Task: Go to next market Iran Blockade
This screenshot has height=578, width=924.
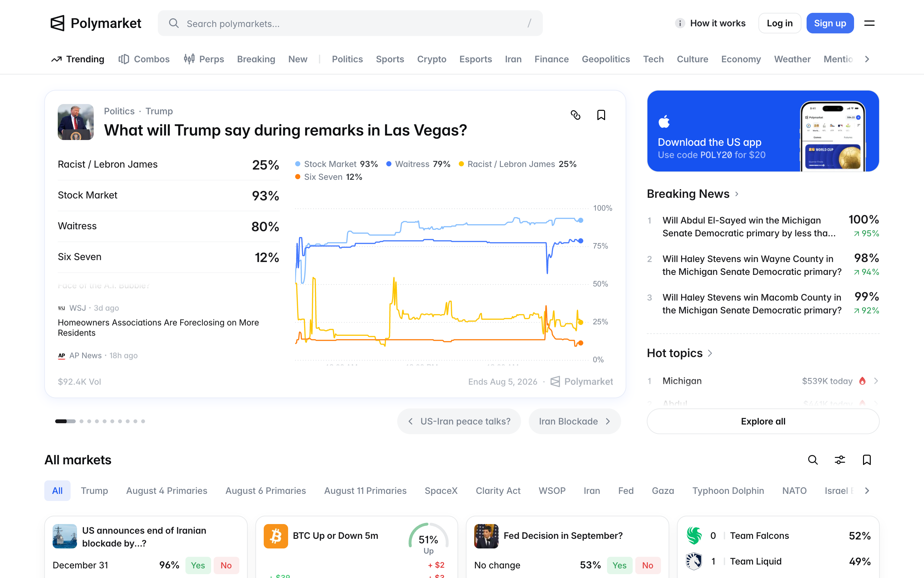Action: (x=575, y=421)
